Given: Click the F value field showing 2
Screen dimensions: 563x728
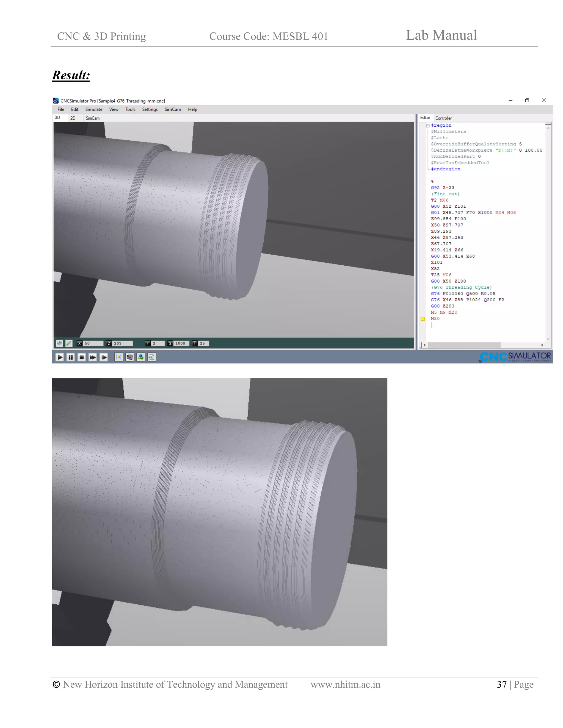Looking at the screenshot, I should (158, 343).
